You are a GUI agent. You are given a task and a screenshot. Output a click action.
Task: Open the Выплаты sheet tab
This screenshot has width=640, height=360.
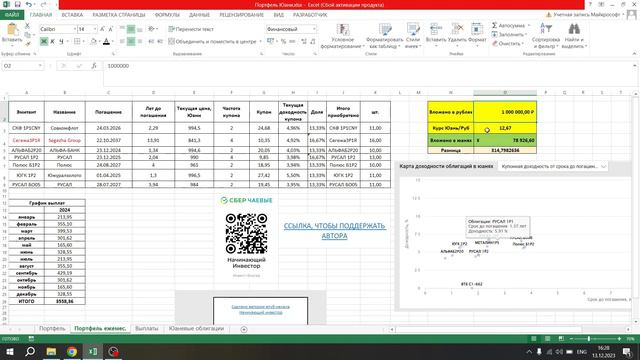click(147, 329)
